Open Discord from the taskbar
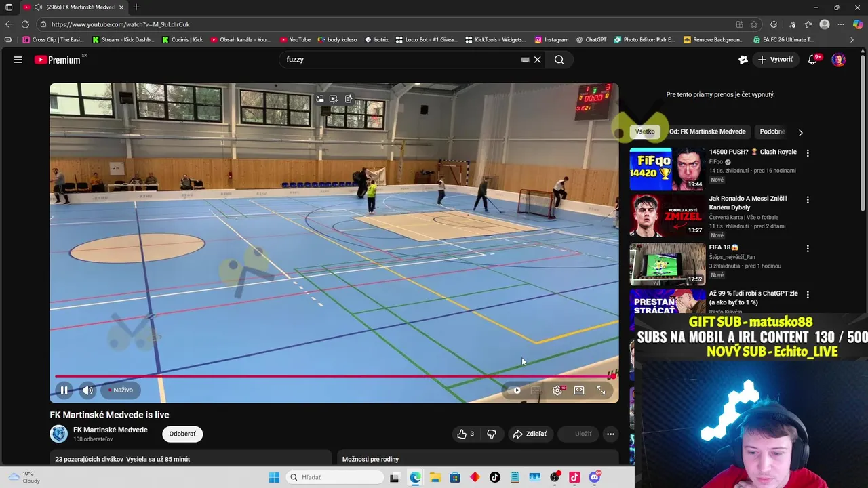 595,477
